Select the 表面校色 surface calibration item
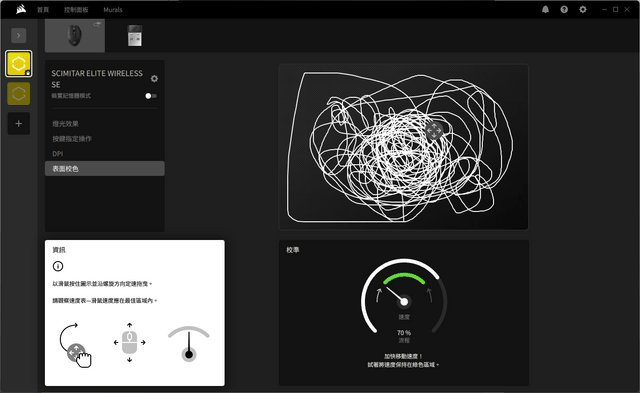The width and height of the screenshot is (640, 393). [x=104, y=169]
